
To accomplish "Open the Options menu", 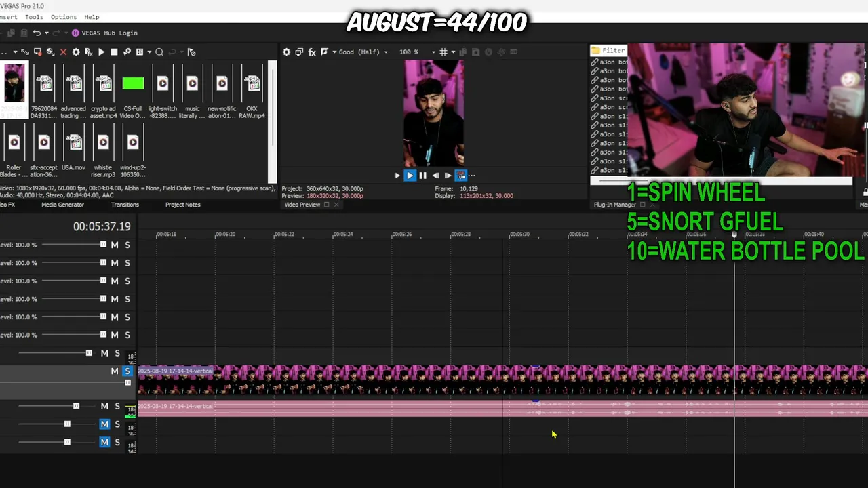I will [x=64, y=17].
